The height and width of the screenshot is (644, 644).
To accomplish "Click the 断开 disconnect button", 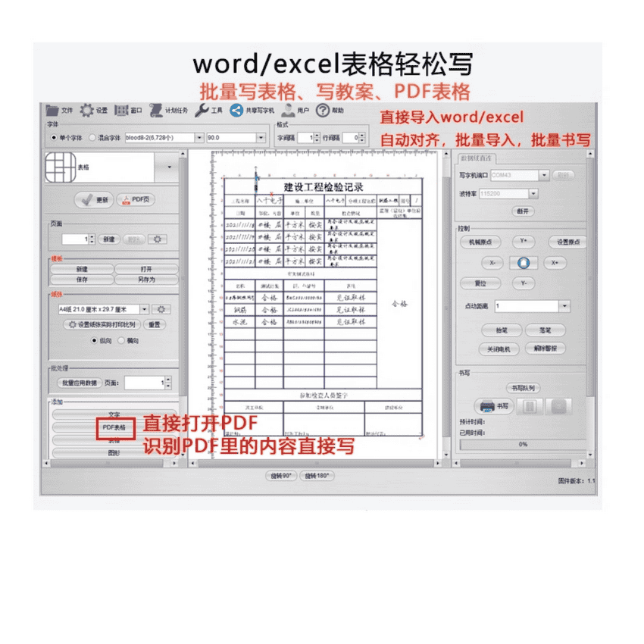I will pos(523,211).
